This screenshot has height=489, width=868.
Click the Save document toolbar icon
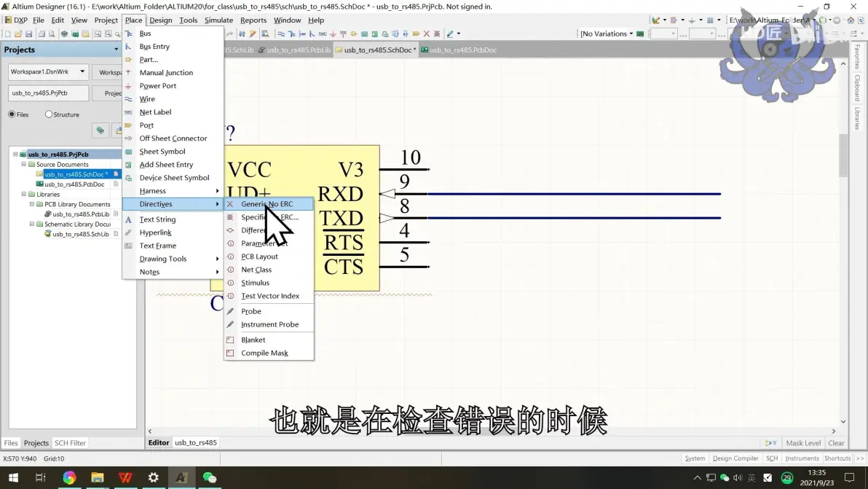point(29,34)
